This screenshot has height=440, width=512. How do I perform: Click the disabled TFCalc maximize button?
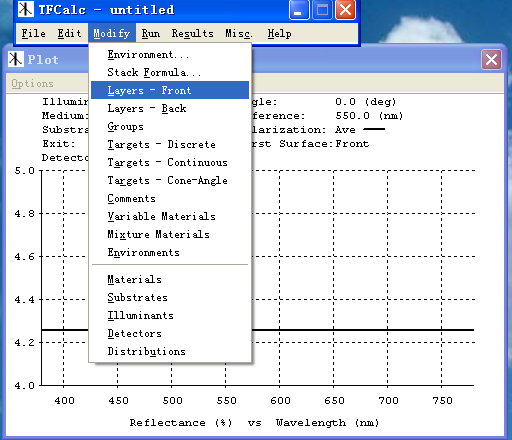coord(322,10)
